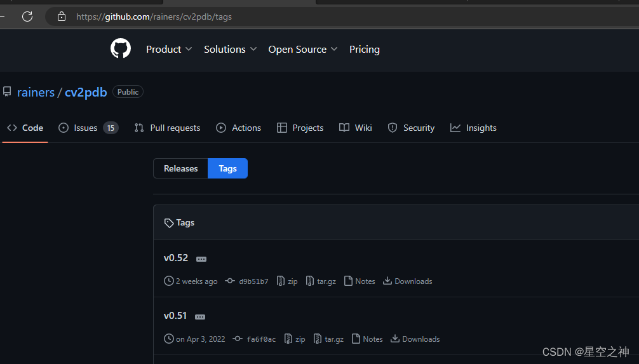Expand the v0.52 tag message ellipsis

click(201, 259)
